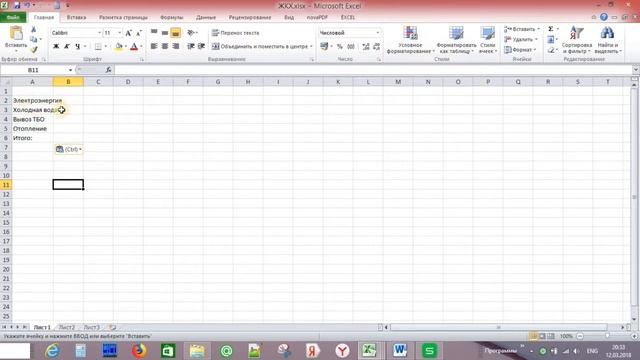The width and height of the screenshot is (640, 360).
Task: Open the font color dropdown arrow
Action: [141, 47]
